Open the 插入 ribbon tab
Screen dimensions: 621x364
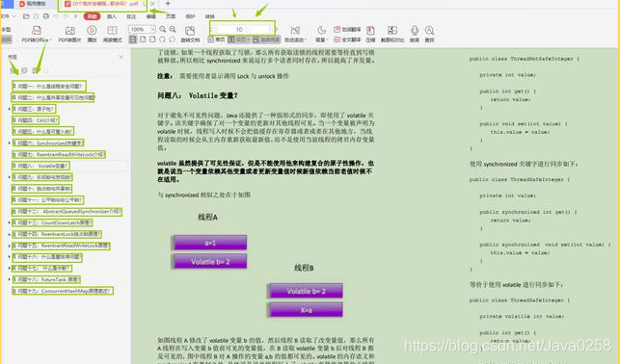(x=112, y=16)
